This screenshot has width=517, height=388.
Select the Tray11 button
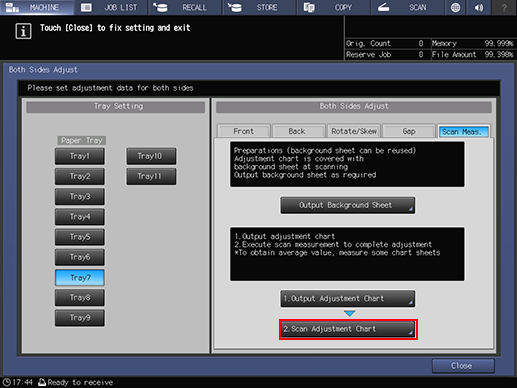(151, 176)
